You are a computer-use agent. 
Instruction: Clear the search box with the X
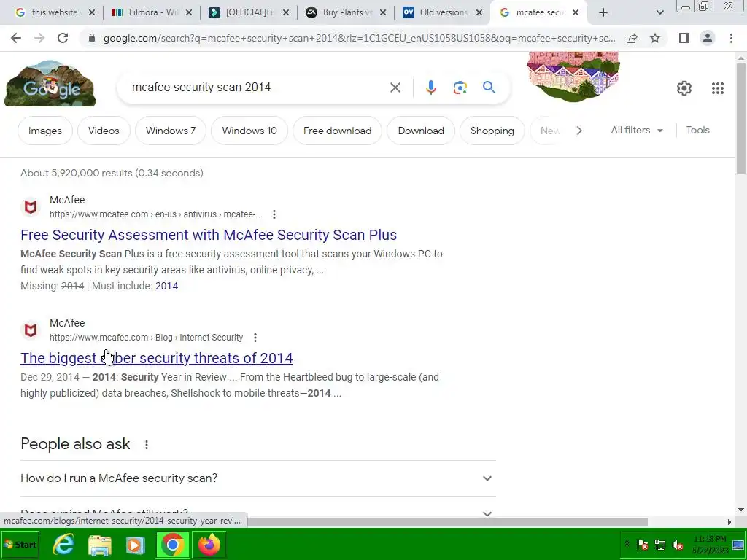click(395, 87)
